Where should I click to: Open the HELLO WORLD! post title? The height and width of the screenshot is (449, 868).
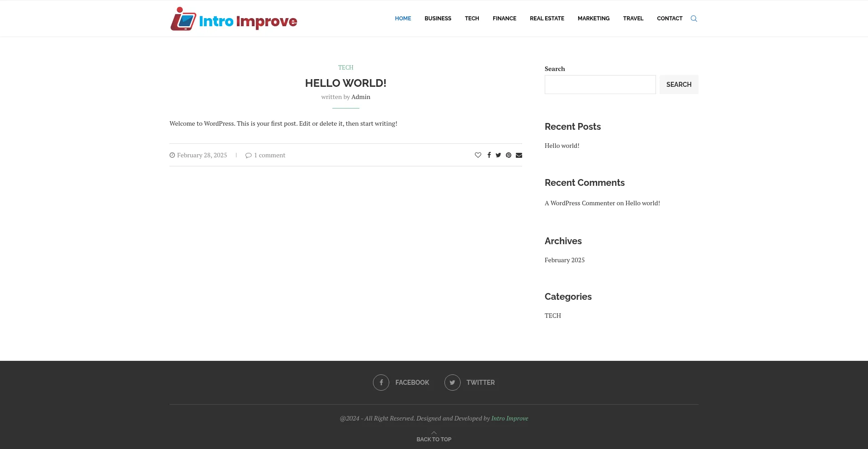pos(346,83)
